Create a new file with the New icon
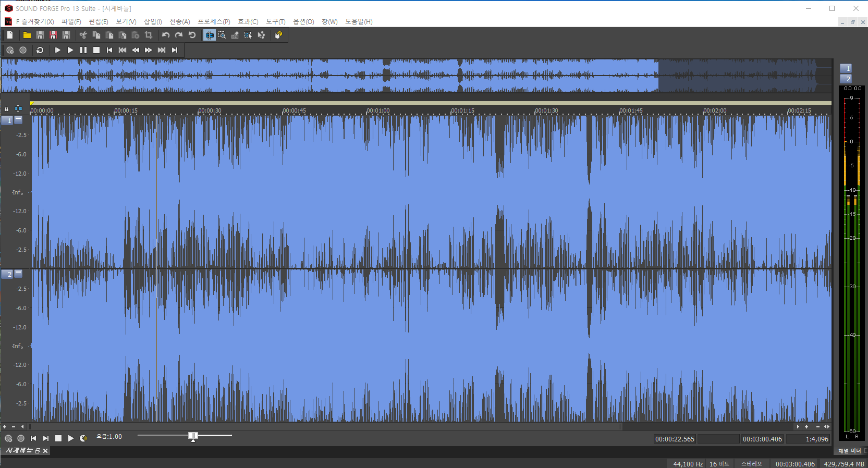The image size is (868, 468). [10, 35]
